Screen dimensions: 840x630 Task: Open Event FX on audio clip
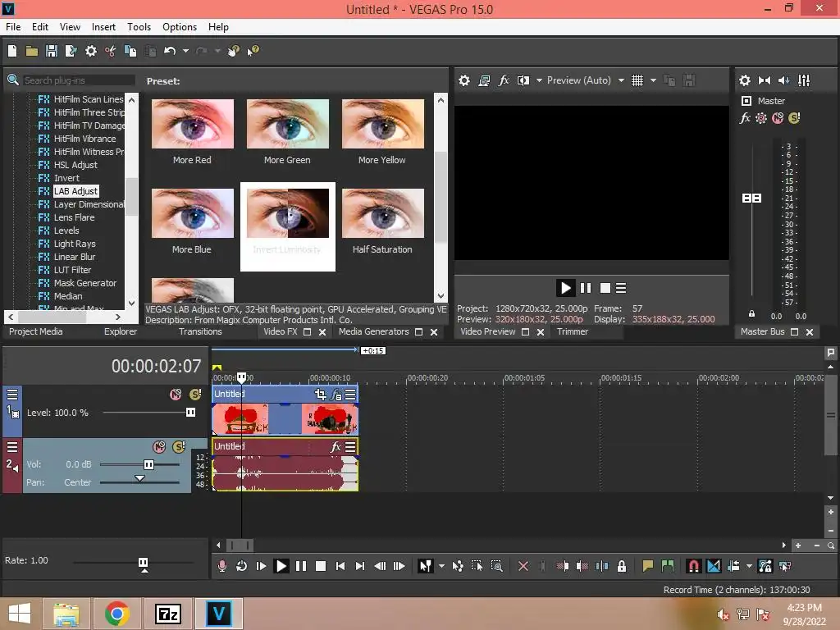[336, 447]
